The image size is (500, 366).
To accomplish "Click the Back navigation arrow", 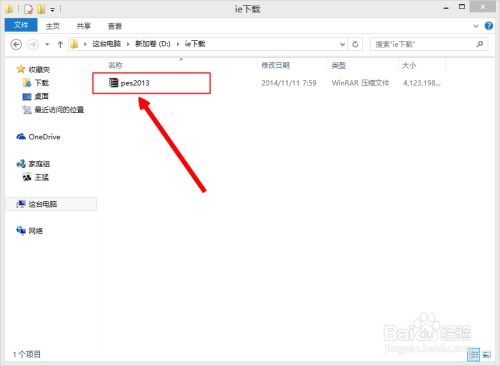I will pos(16,44).
